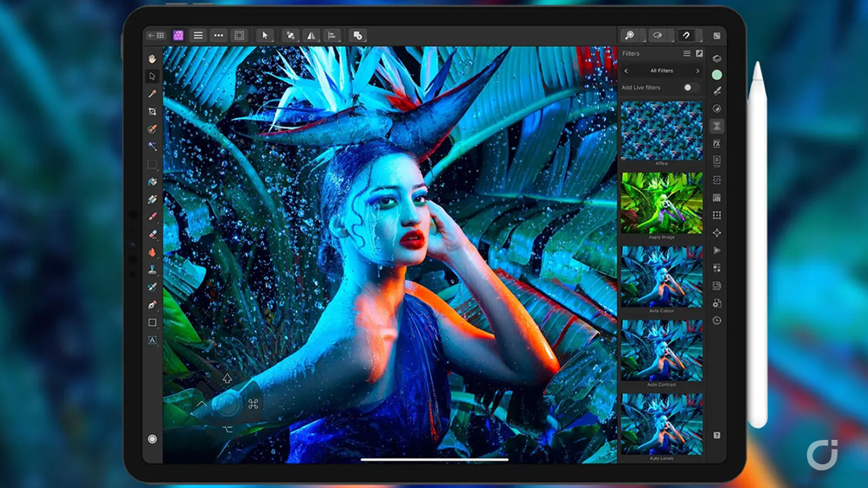
Task: Open the three-dots Edit menu
Action: tap(218, 35)
